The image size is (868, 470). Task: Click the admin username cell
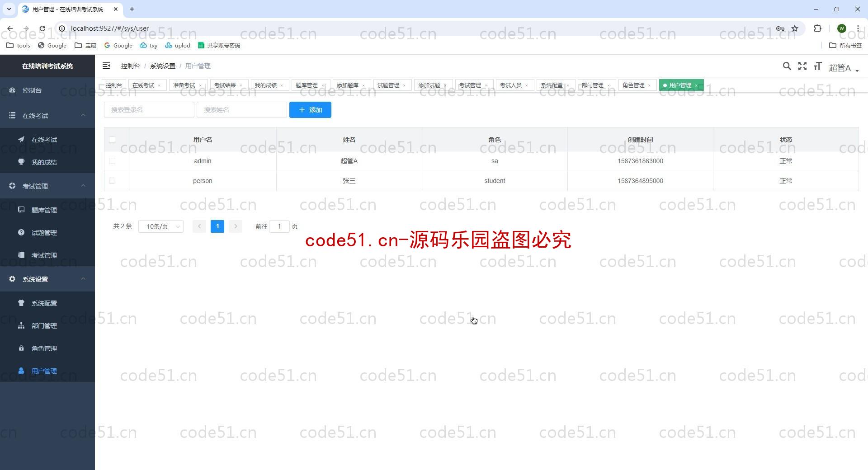tap(203, 161)
